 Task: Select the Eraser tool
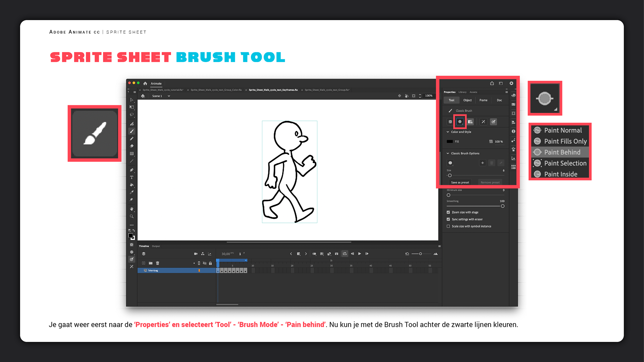pyautogui.click(x=132, y=146)
